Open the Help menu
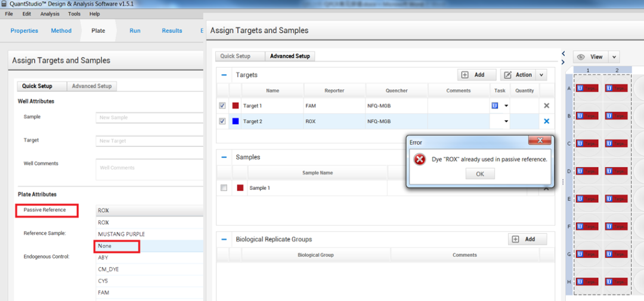 point(94,14)
